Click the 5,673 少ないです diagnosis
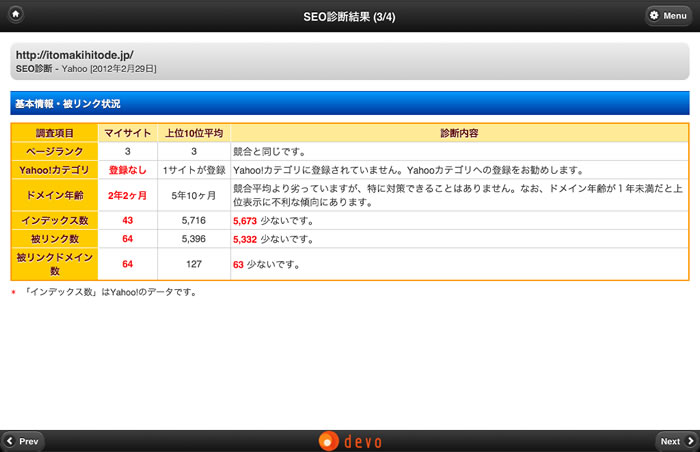The width and height of the screenshot is (700, 452). [274, 221]
